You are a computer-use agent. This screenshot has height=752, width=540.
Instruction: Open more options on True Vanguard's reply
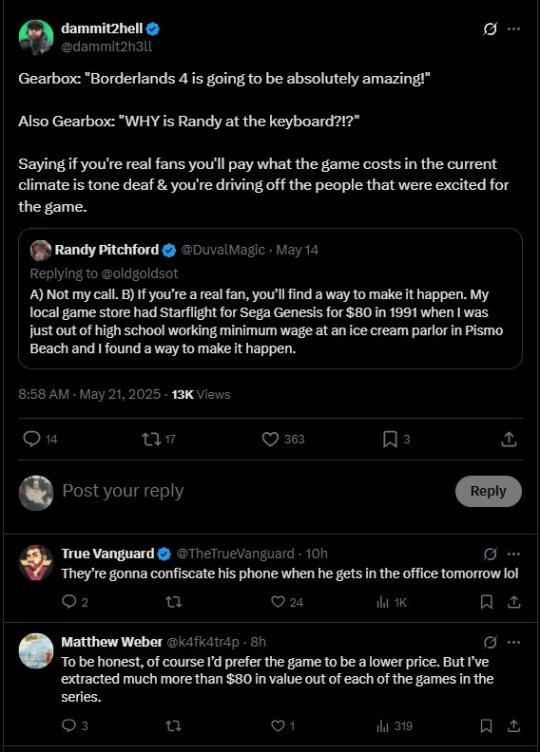pyautogui.click(x=514, y=554)
